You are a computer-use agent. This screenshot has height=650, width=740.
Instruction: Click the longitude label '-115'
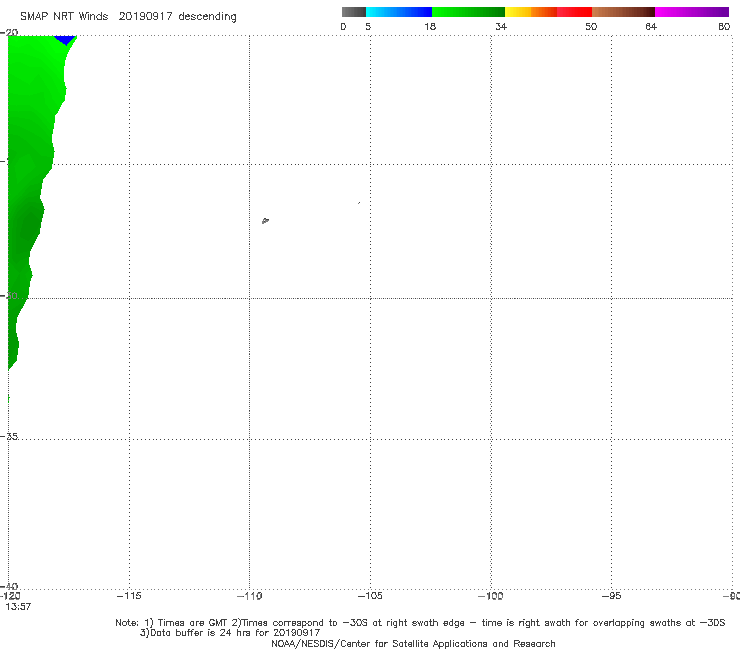[129, 596]
